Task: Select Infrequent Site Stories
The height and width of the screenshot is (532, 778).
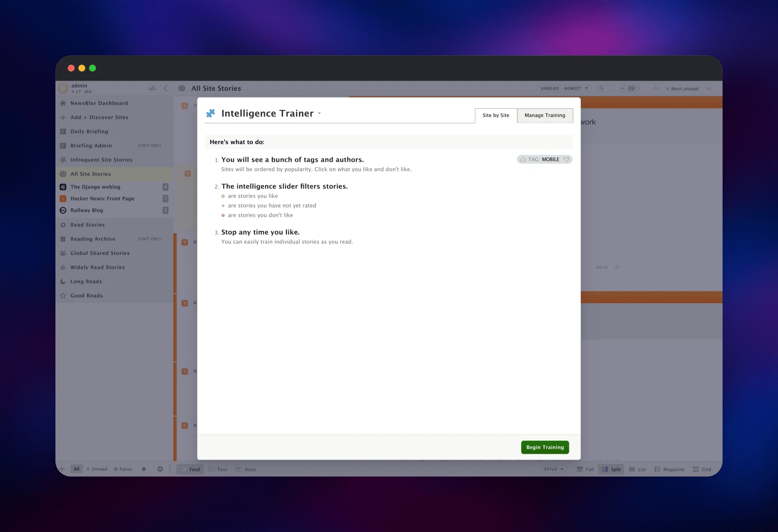Action: point(101,159)
